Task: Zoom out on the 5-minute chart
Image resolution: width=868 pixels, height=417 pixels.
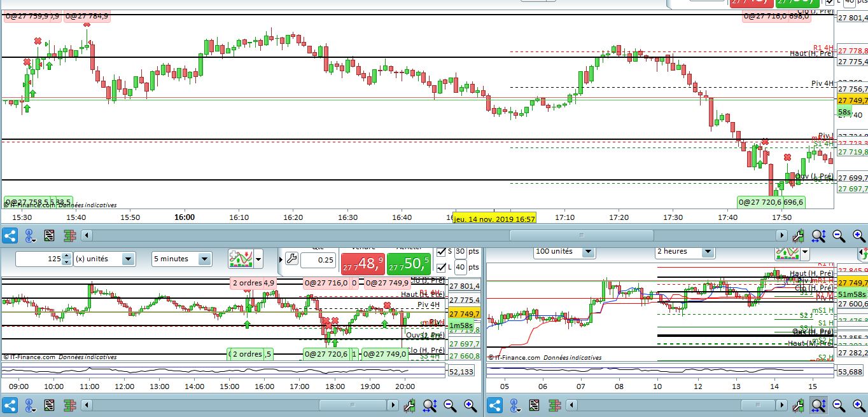Action: pyautogui.click(x=450, y=405)
